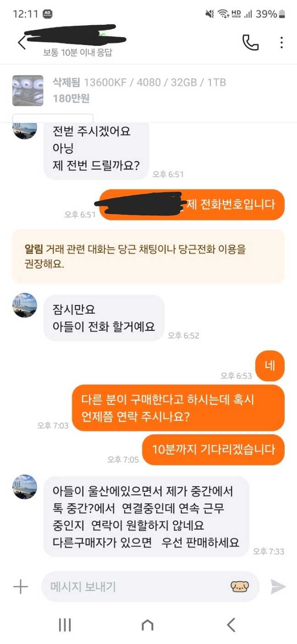The width and height of the screenshot is (297, 644).
Task: Tap the 보통 10분 이내 응답 header text
Action: coord(77,53)
